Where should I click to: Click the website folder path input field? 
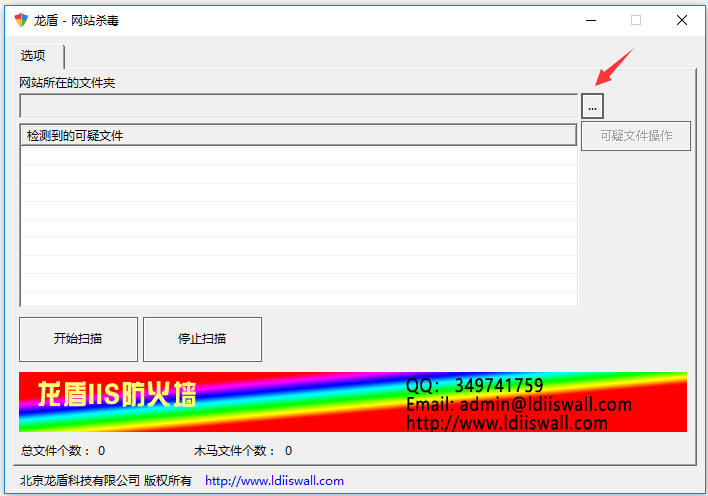coord(298,106)
